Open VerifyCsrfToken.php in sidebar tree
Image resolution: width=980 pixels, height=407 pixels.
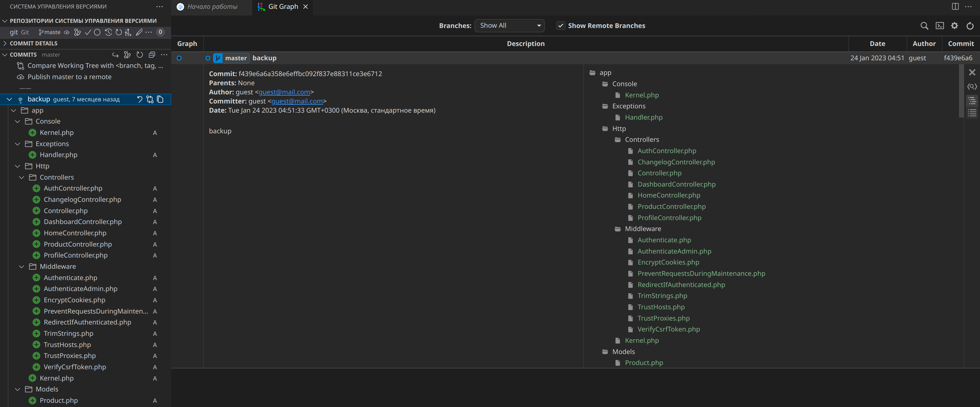coord(75,367)
